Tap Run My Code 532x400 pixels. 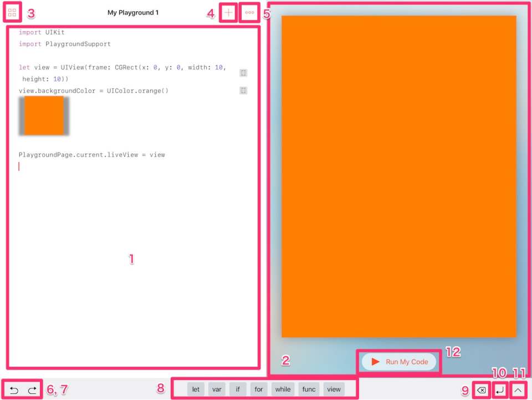pyautogui.click(x=398, y=362)
